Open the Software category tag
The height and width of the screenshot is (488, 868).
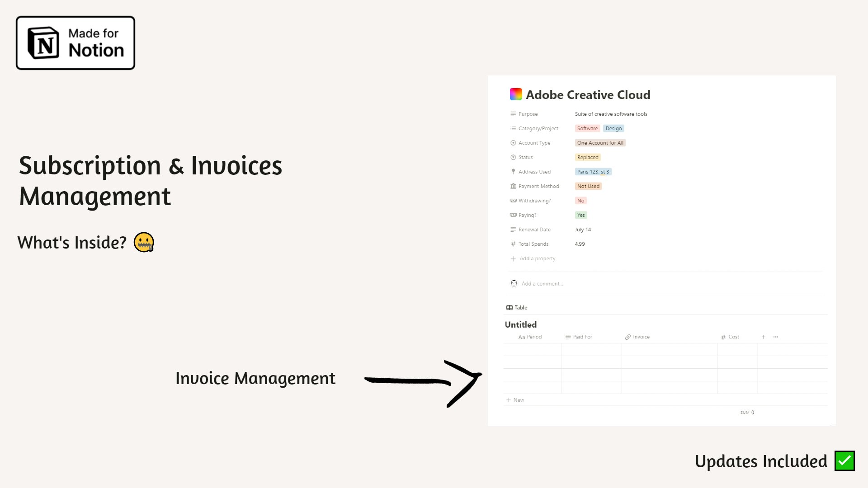(x=587, y=128)
